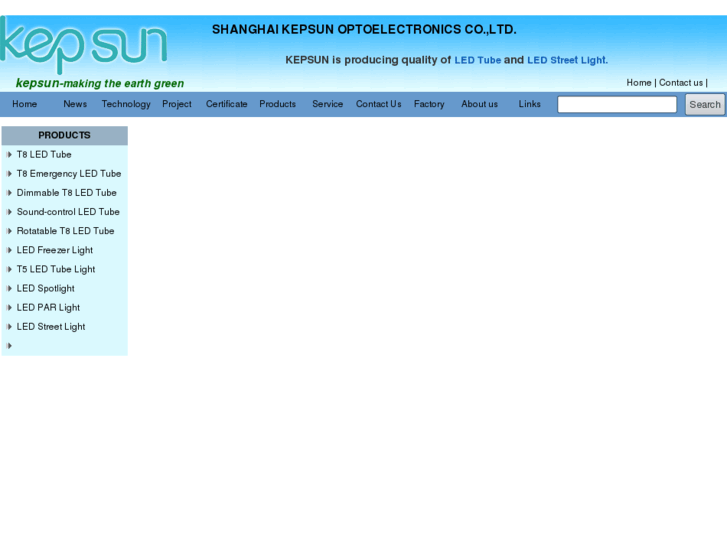Open the Project menu item
The image size is (727, 545).
coord(177,104)
